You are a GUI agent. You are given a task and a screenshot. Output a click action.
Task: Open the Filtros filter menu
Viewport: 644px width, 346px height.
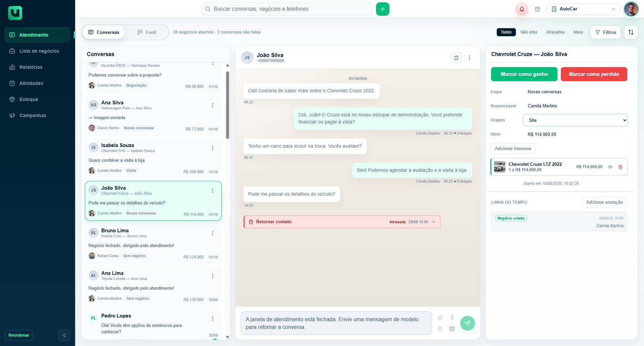(605, 32)
